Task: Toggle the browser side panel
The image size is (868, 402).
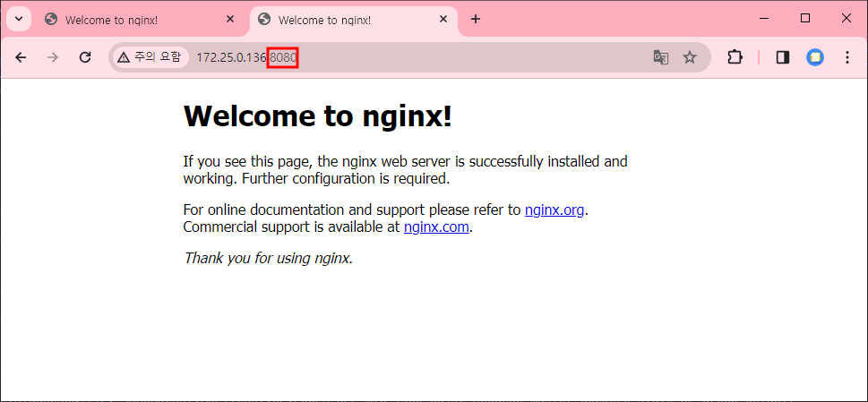Action: point(783,57)
